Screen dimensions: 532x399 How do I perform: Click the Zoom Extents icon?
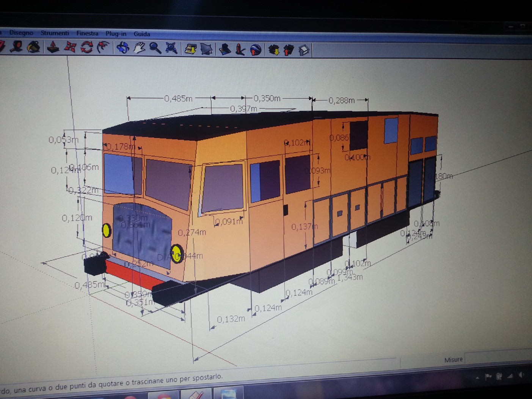coord(171,49)
